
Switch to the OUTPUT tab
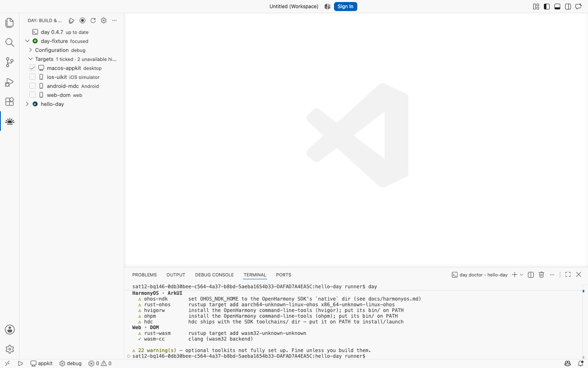(176, 275)
